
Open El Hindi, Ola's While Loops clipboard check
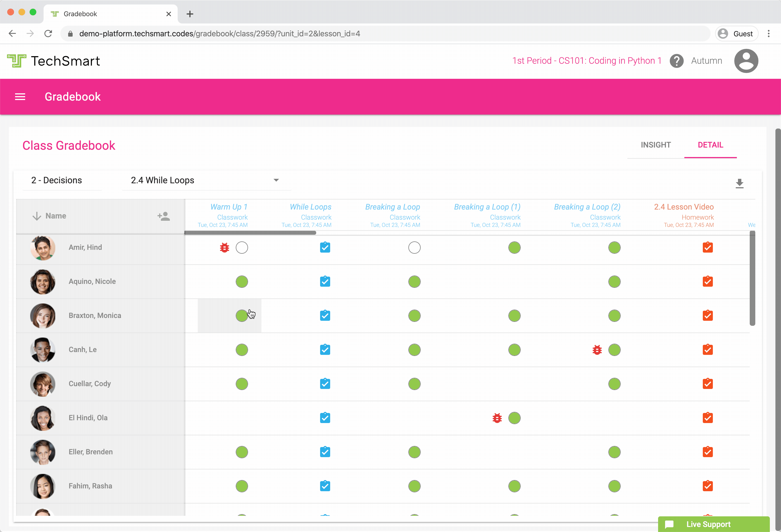325,418
